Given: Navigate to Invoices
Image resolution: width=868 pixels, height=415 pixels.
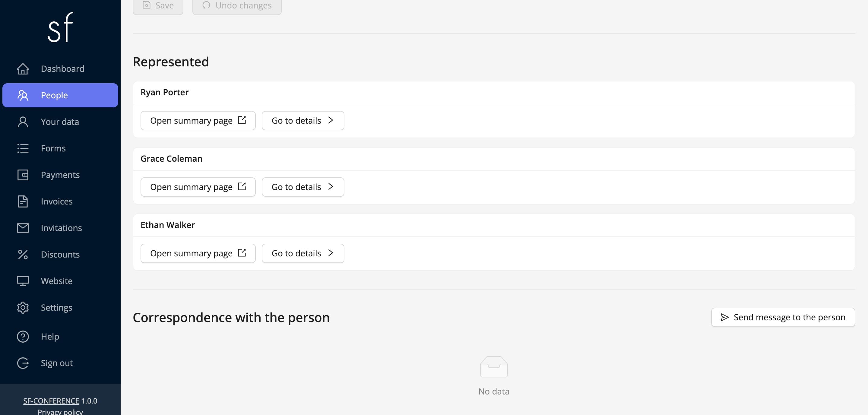Looking at the screenshot, I should [x=60, y=201].
